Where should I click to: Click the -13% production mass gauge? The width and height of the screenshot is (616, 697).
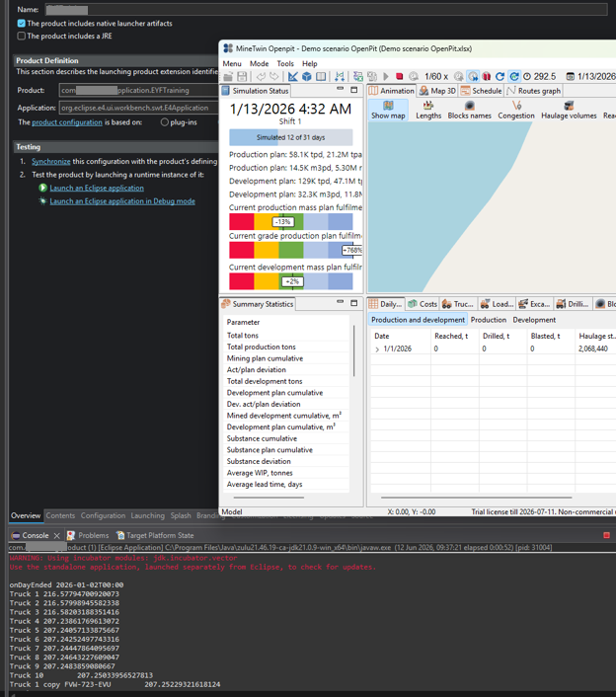(291, 221)
